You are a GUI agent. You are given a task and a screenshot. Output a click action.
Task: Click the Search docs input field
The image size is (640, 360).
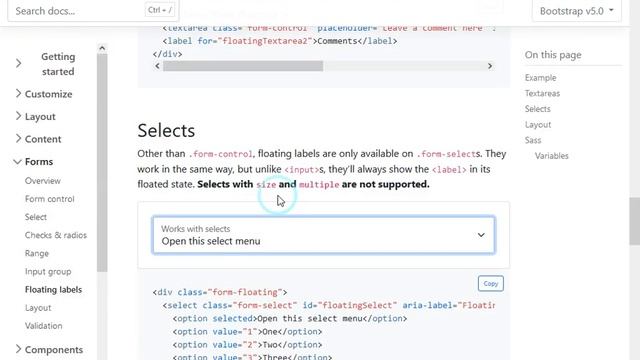tap(93, 11)
